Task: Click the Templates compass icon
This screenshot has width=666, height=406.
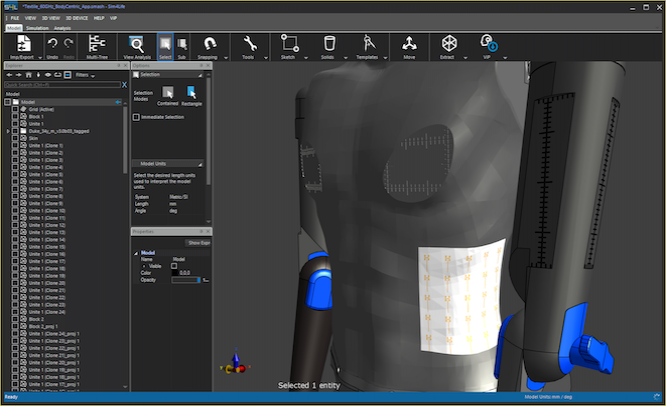Action: tap(369, 44)
